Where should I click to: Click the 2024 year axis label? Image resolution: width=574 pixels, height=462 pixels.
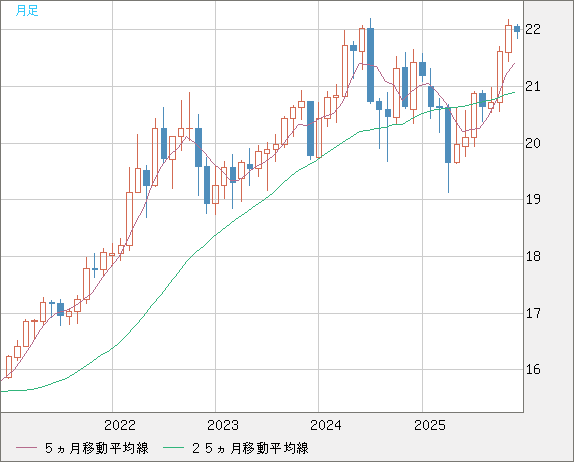click(326, 425)
